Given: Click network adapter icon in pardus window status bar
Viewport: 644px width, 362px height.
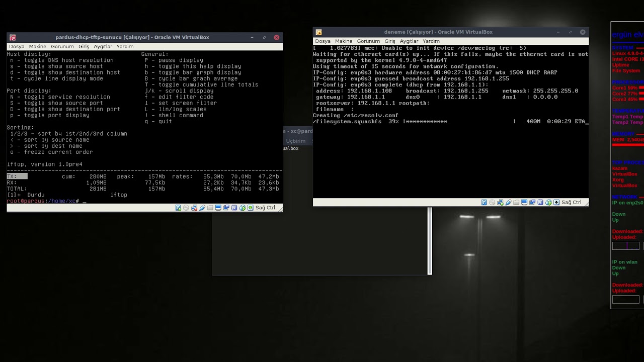Looking at the screenshot, I should click(194, 208).
